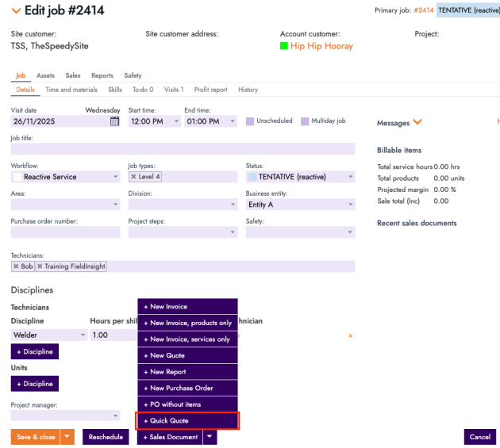The height and width of the screenshot is (448, 500).
Task: Open the Save & close arrow options
Action: tap(67, 437)
